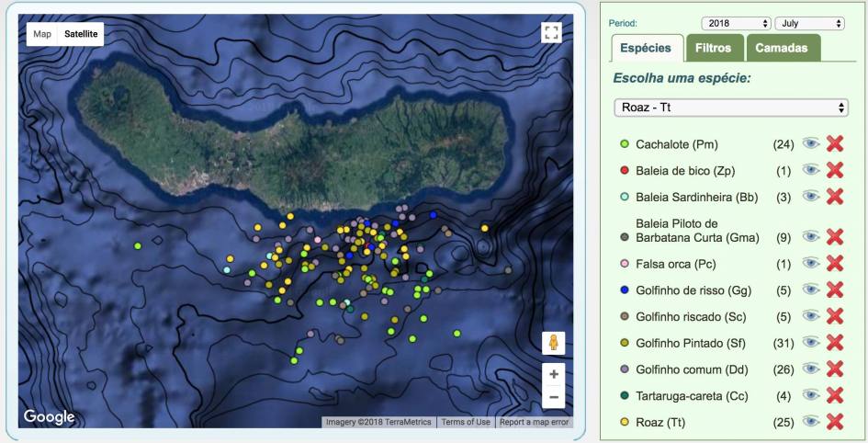868x443 pixels.
Task: Hide Golfinho Pintado (Sf) markers
Action: [811, 342]
